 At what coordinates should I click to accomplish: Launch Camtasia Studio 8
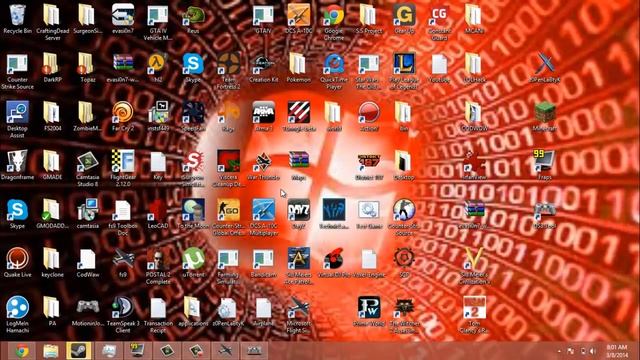pos(87,168)
